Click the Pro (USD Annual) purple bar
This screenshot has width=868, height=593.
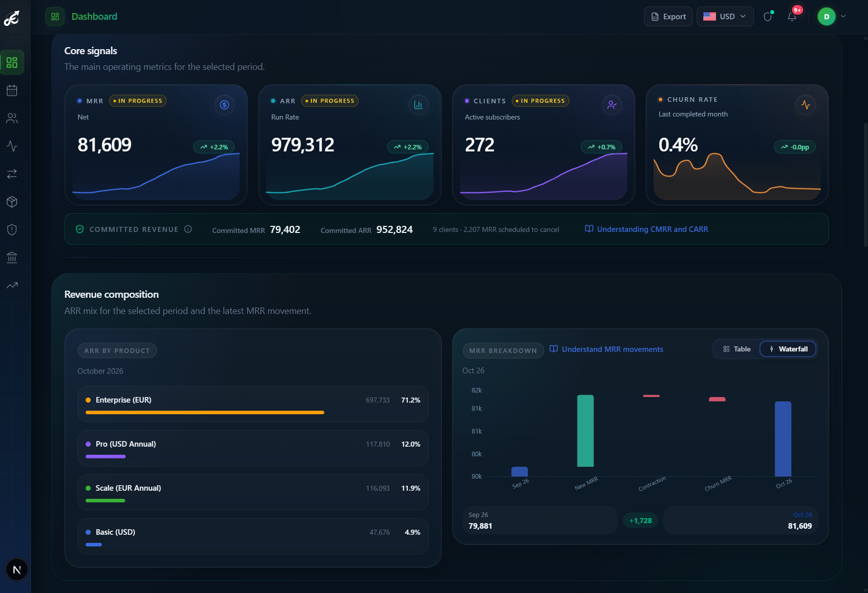click(105, 457)
